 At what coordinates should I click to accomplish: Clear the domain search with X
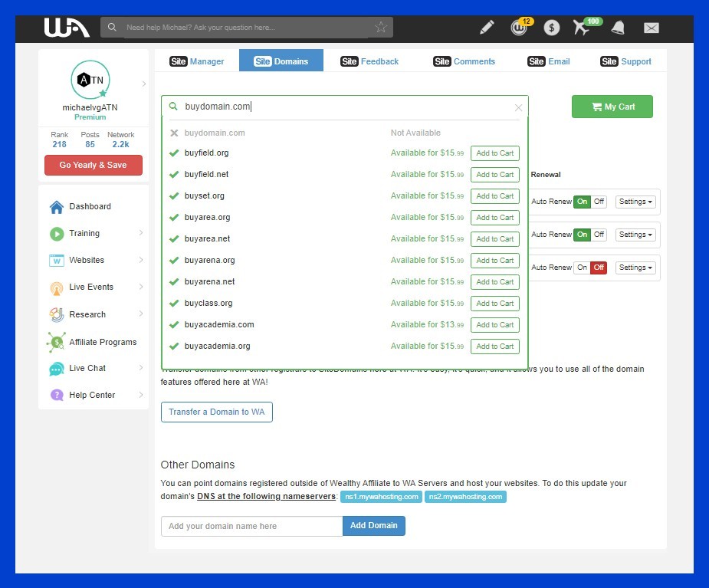[518, 107]
